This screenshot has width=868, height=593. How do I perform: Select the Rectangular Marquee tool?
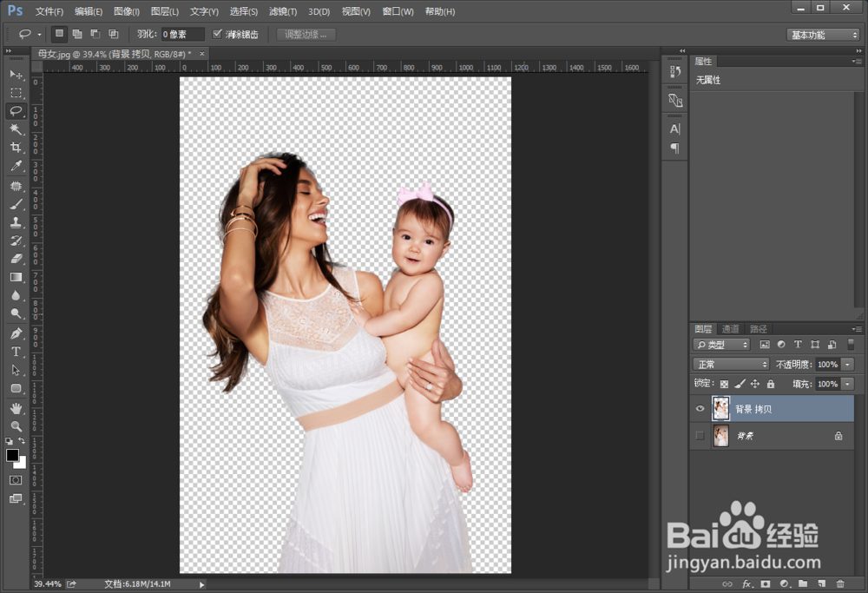[16, 92]
